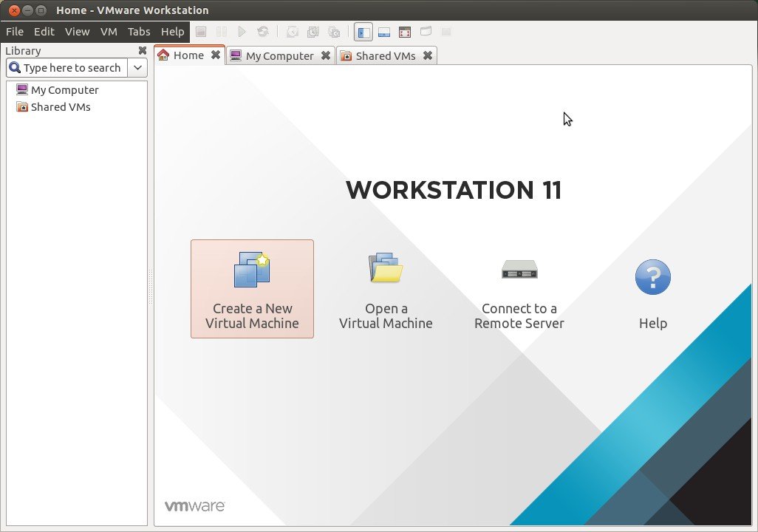Toggle full screen mode toolbar icon
This screenshot has width=758, height=532.
click(405, 32)
